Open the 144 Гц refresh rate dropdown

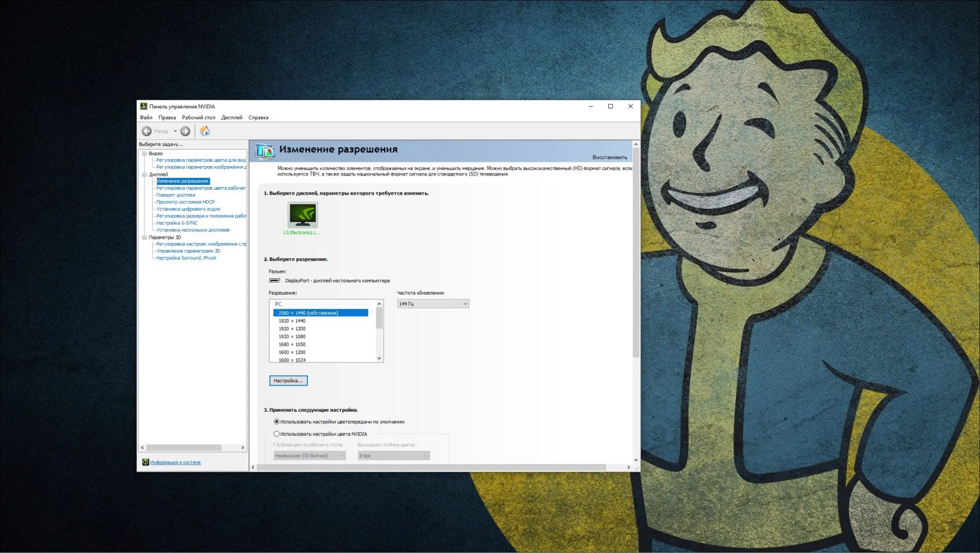tap(433, 304)
